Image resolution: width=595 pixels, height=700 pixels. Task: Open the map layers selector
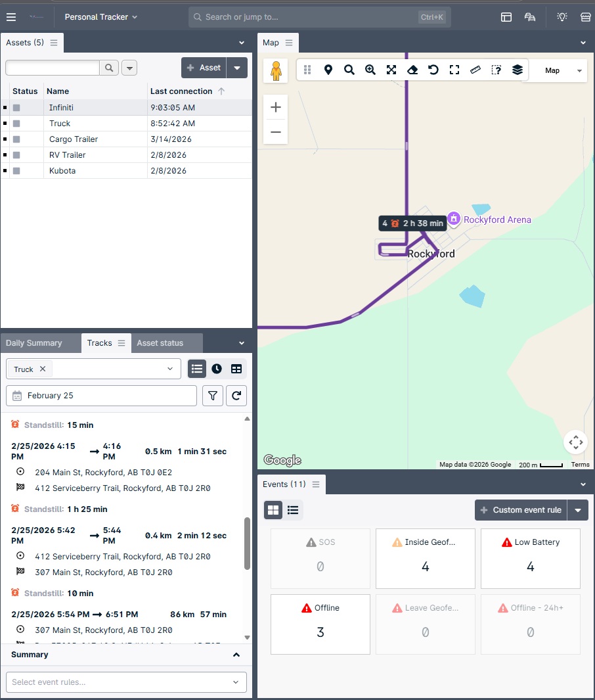click(x=518, y=69)
